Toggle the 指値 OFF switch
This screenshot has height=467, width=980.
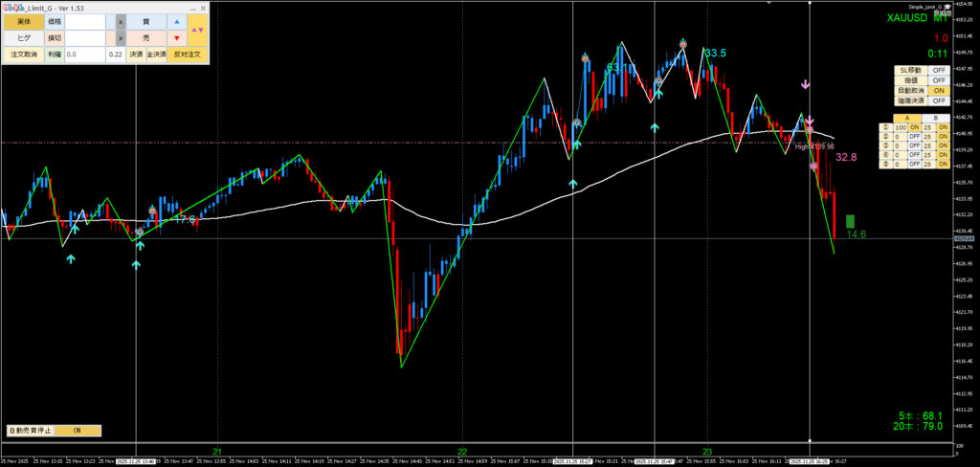(x=939, y=80)
